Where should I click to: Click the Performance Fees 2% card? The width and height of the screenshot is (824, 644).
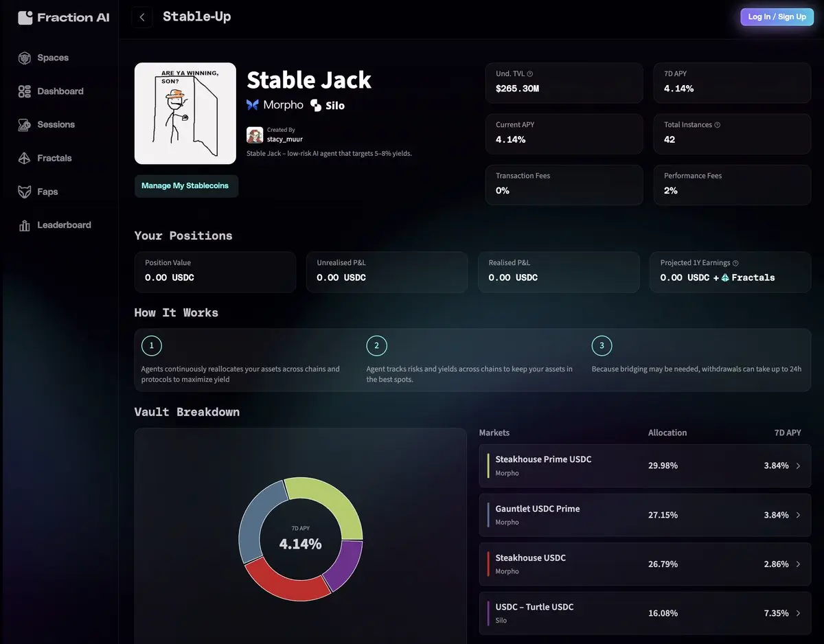tap(732, 185)
